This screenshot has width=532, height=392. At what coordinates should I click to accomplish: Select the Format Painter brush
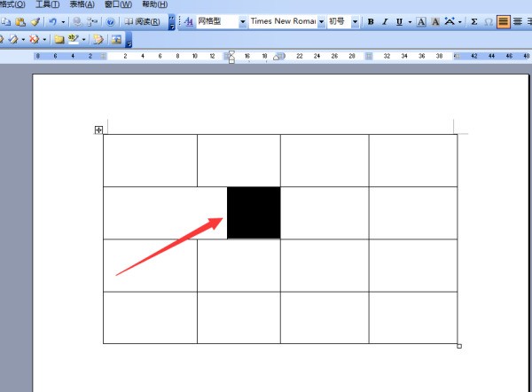(35, 22)
